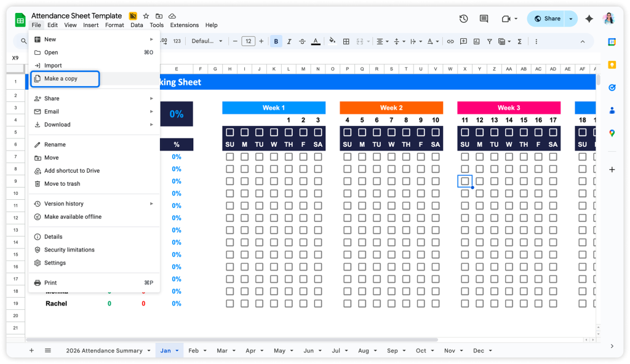Toggle bold formatting in the toolbar

point(276,41)
